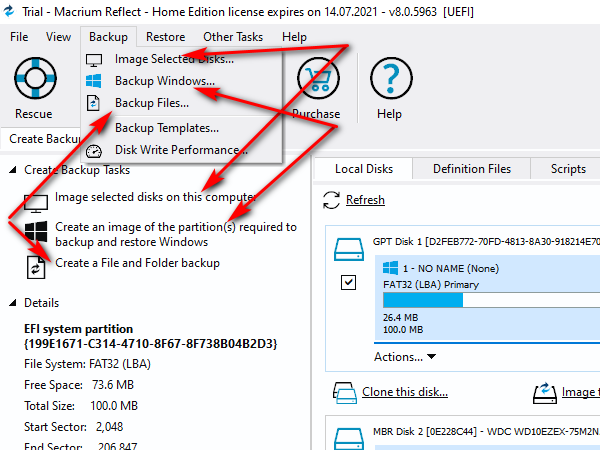Click the 26.4 MB used size text
The image size is (600, 450).
point(400,318)
